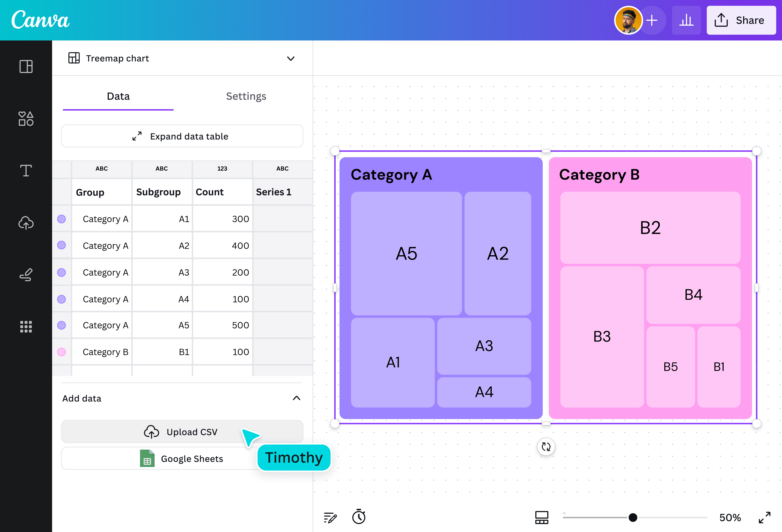782x532 pixels.
Task: Open the charts insights icon in the top bar
Action: click(x=687, y=20)
